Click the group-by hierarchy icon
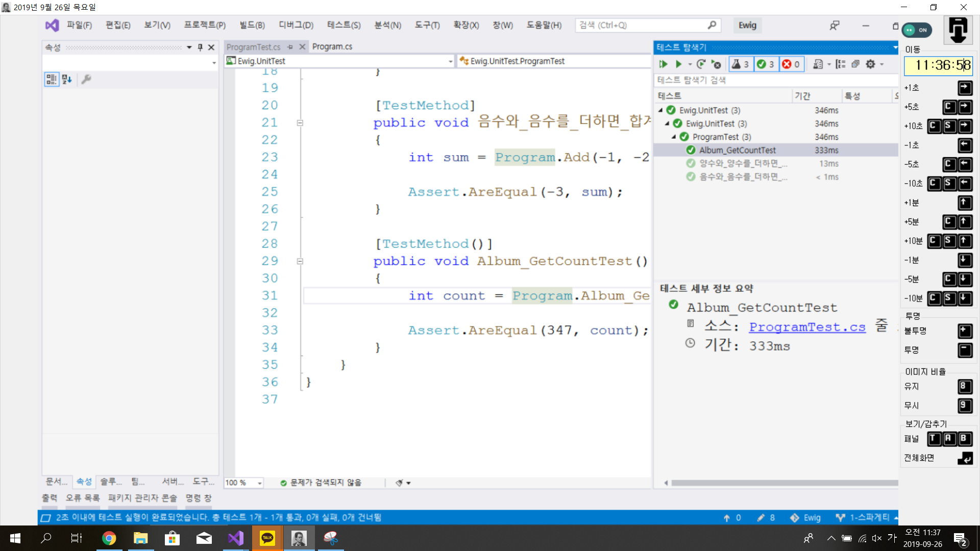Image resolution: width=980 pixels, height=551 pixels. click(x=840, y=64)
